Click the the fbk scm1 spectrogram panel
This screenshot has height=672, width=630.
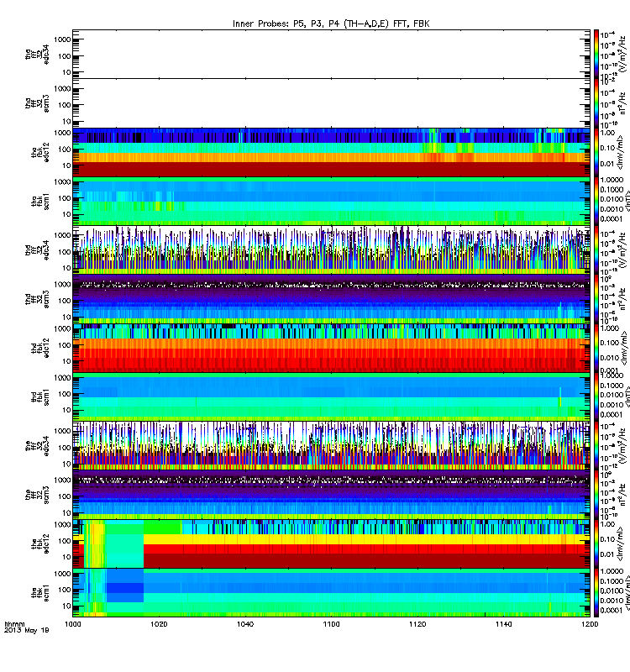coord(331,593)
